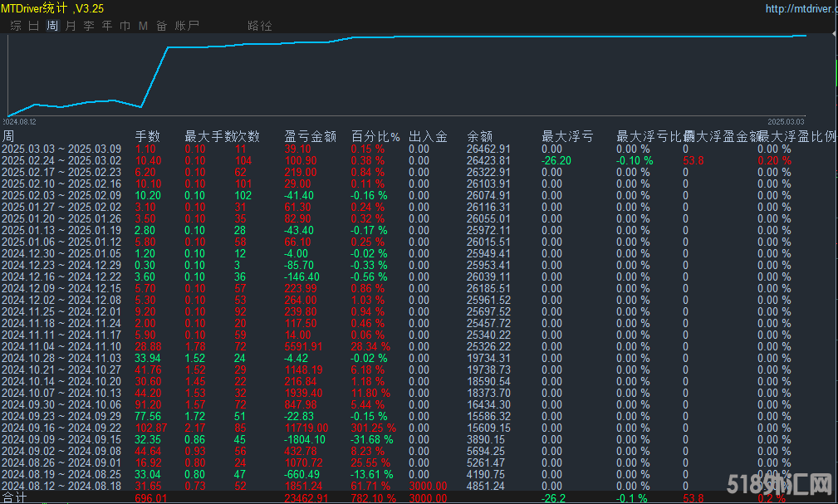
Task: Click the percentage cell -31.68 %
Action: 372,440
